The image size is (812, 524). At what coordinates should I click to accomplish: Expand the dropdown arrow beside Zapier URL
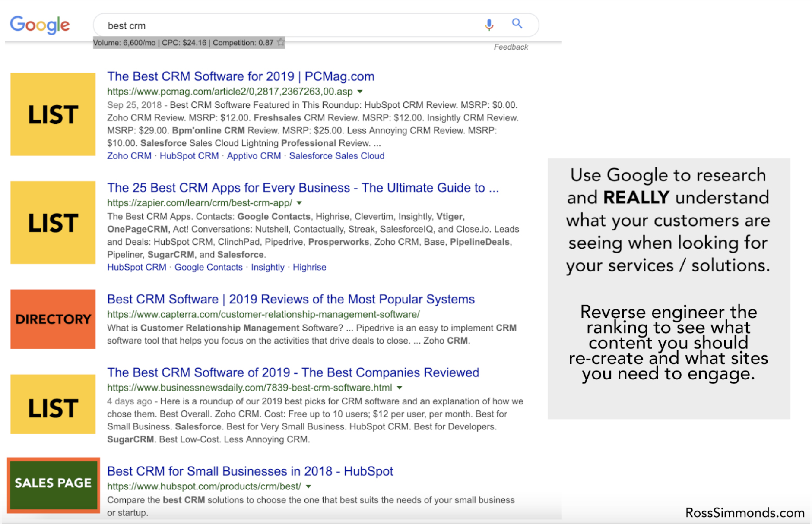coord(299,203)
